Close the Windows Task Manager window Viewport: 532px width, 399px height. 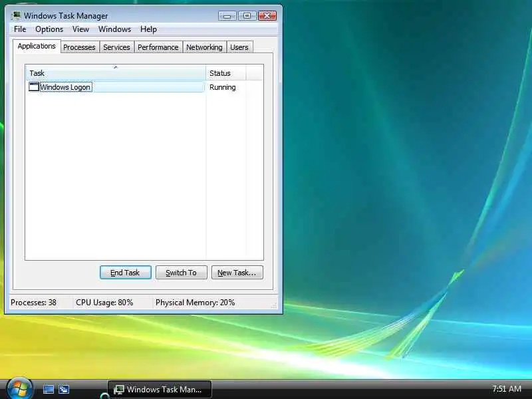click(267, 15)
